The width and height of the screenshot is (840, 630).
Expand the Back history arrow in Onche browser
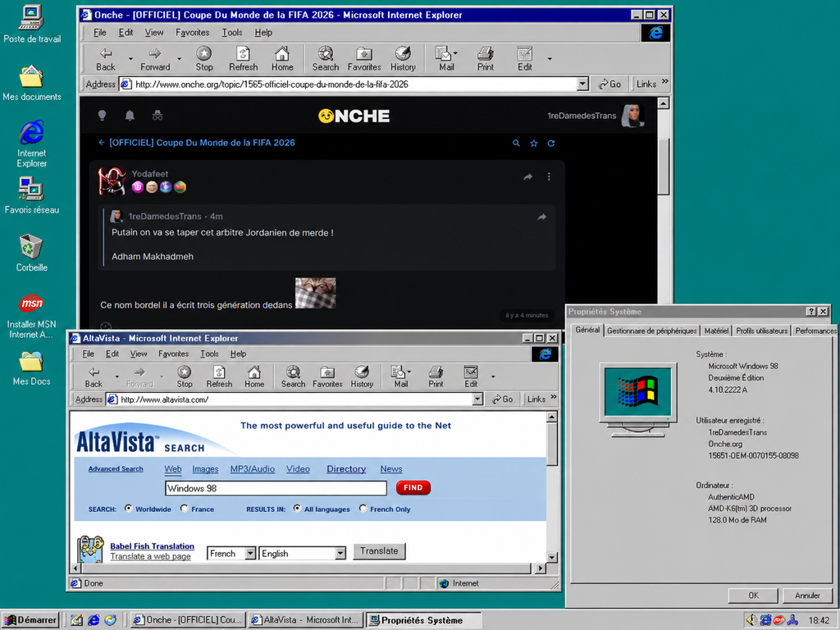[x=130, y=59]
